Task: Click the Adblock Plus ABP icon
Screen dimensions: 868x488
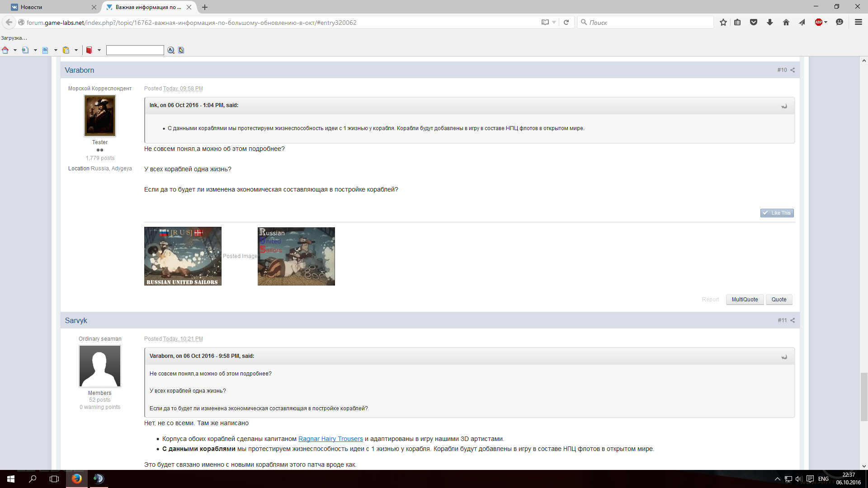Action: coord(818,23)
